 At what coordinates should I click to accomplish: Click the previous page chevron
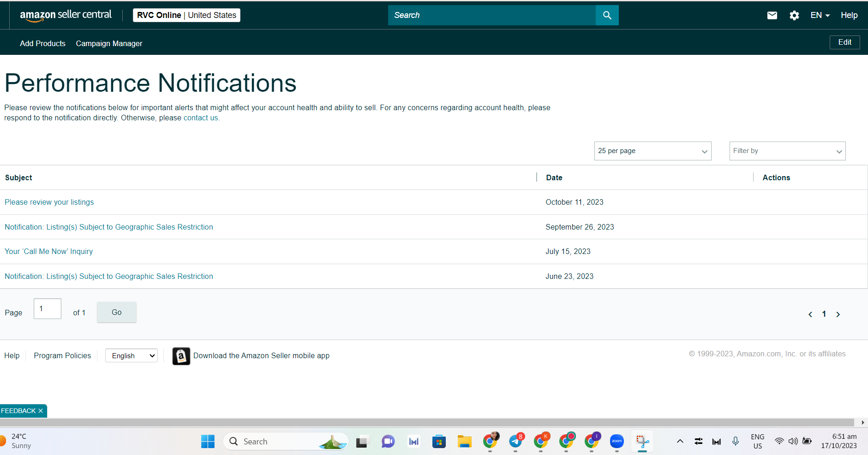(x=810, y=314)
